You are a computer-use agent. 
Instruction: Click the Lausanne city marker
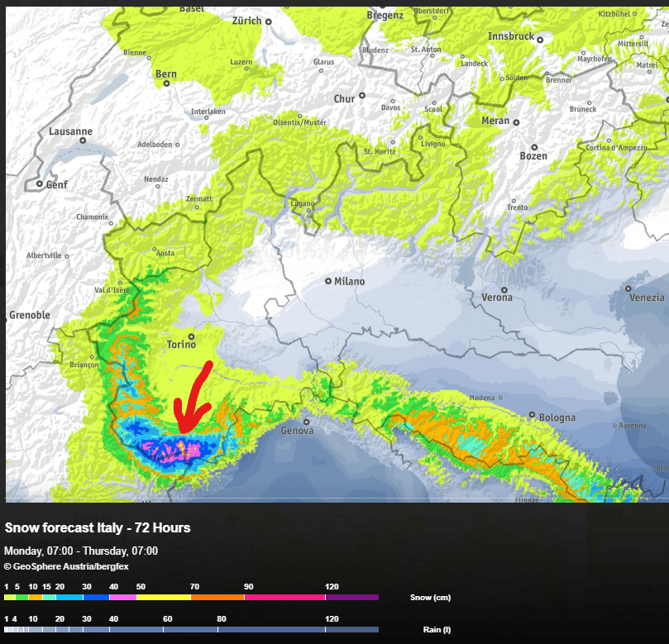coord(82,141)
